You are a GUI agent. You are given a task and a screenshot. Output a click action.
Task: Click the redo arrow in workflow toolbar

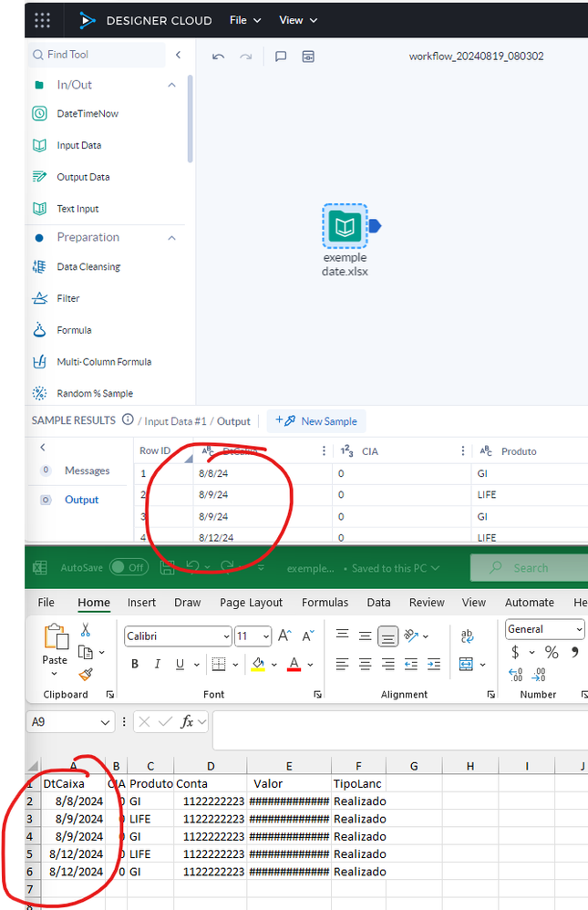point(246,57)
